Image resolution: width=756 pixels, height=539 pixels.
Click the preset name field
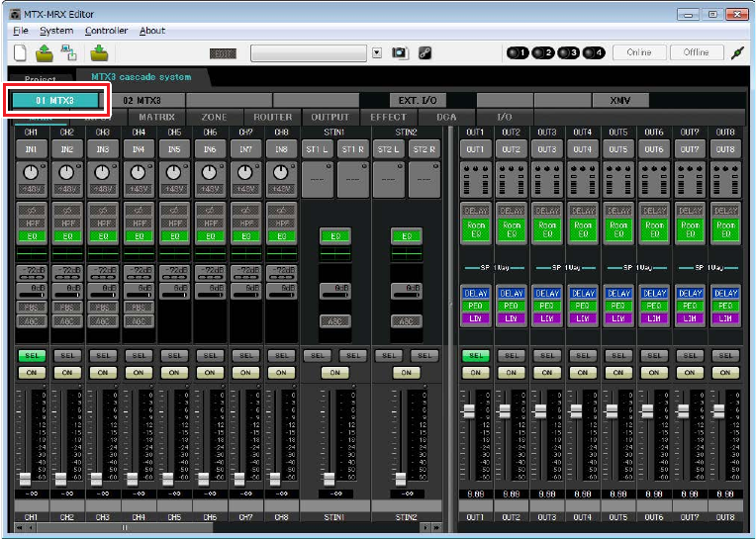(x=309, y=52)
